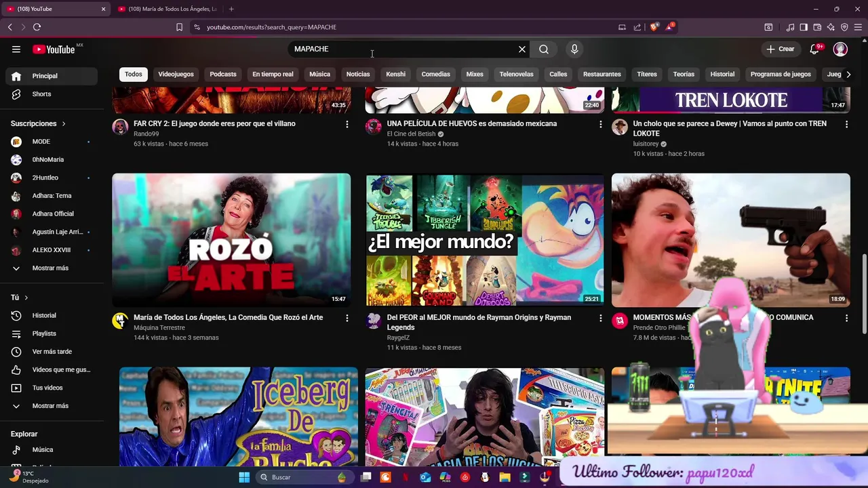Open the 0hNoMaria subscription channel
The image size is (868, 488).
[52, 159]
